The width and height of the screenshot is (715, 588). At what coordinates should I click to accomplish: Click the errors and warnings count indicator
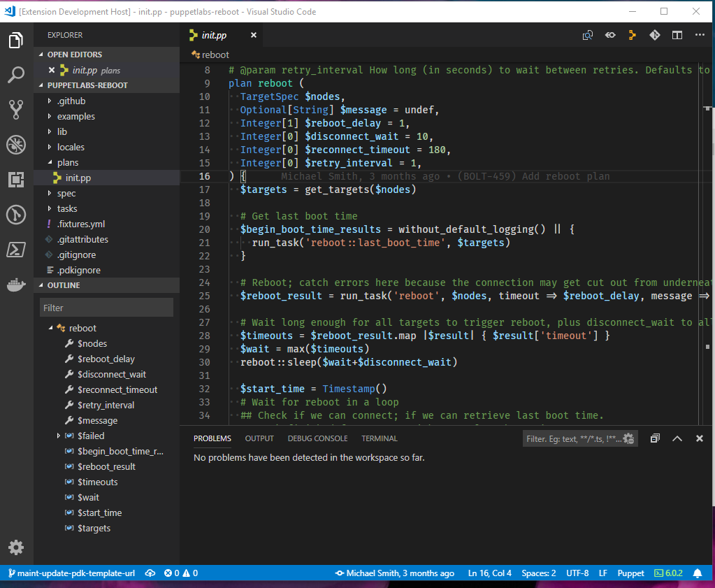[x=181, y=573]
